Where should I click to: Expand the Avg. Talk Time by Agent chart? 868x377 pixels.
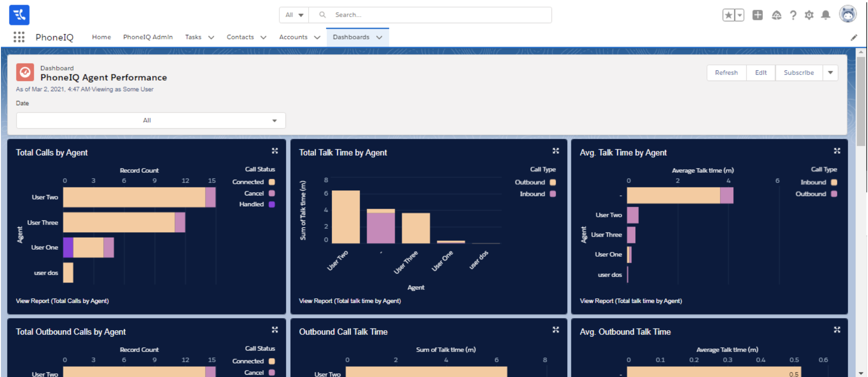pos(837,151)
